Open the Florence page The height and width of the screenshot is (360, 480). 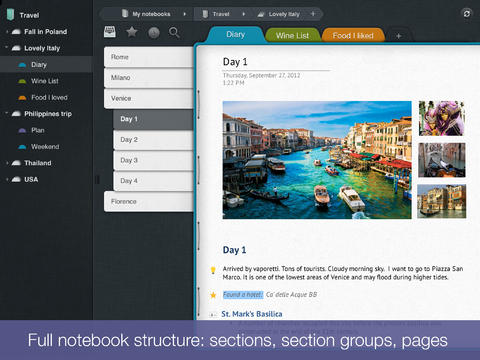click(149, 202)
